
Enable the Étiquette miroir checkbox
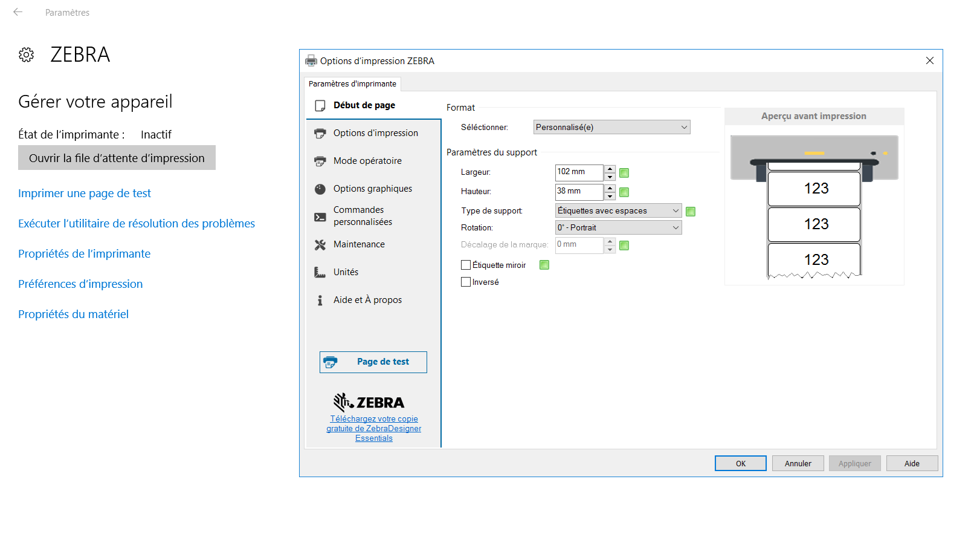point(466,265)
